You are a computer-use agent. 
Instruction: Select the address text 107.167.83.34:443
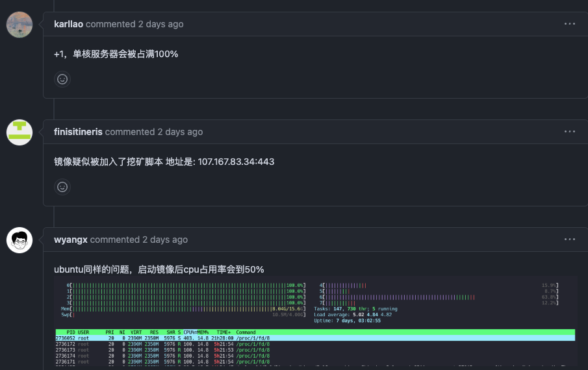[x=236, y=162]
